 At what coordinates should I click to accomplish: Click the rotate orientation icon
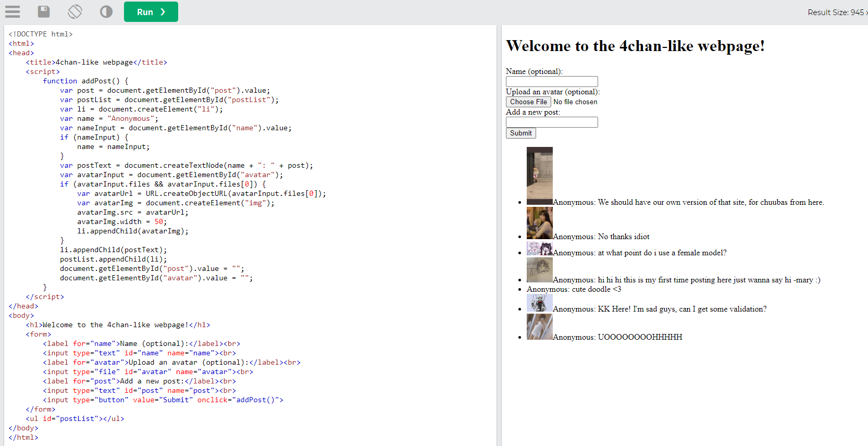(75, 11)
